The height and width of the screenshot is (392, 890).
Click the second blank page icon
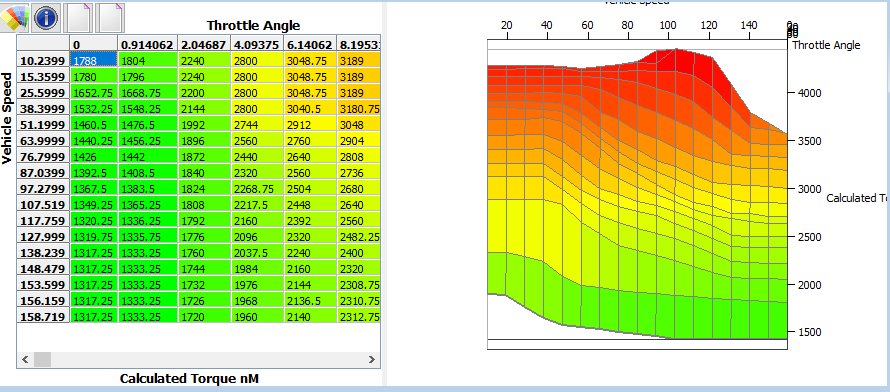point(110,18)
